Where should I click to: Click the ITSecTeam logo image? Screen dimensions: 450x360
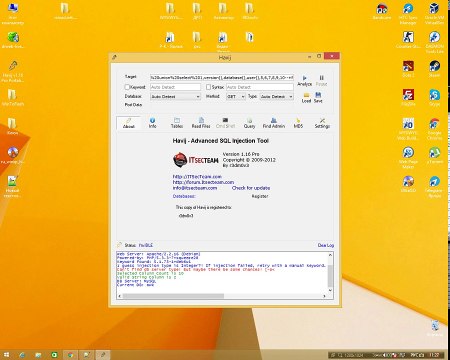196,160
